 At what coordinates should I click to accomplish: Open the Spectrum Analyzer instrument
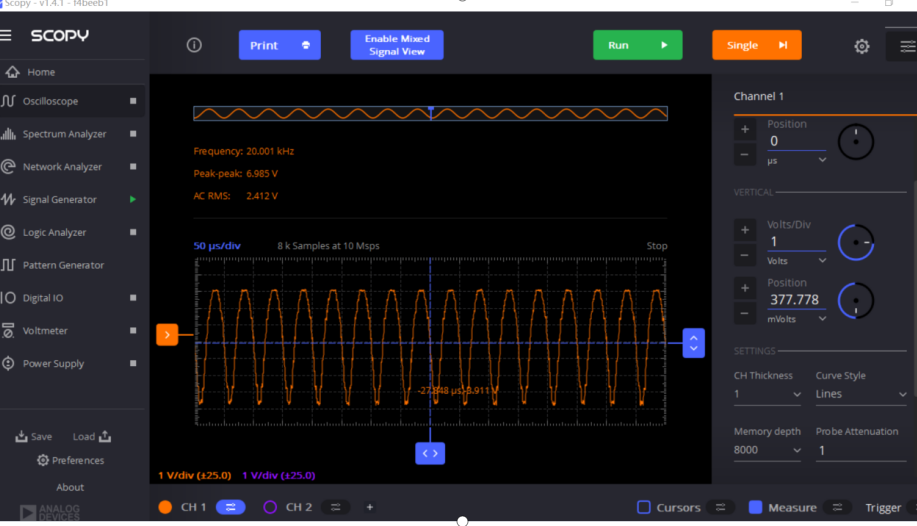tap(64, 134)
